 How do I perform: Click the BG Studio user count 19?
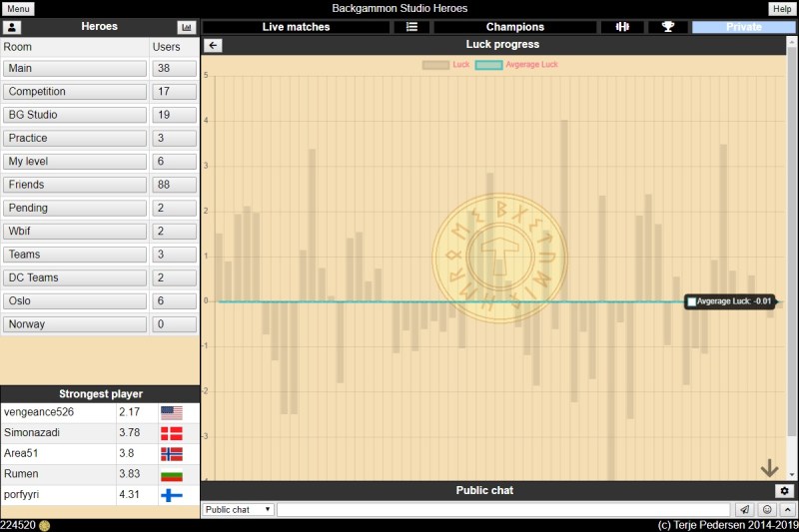[x=174, y=115]
